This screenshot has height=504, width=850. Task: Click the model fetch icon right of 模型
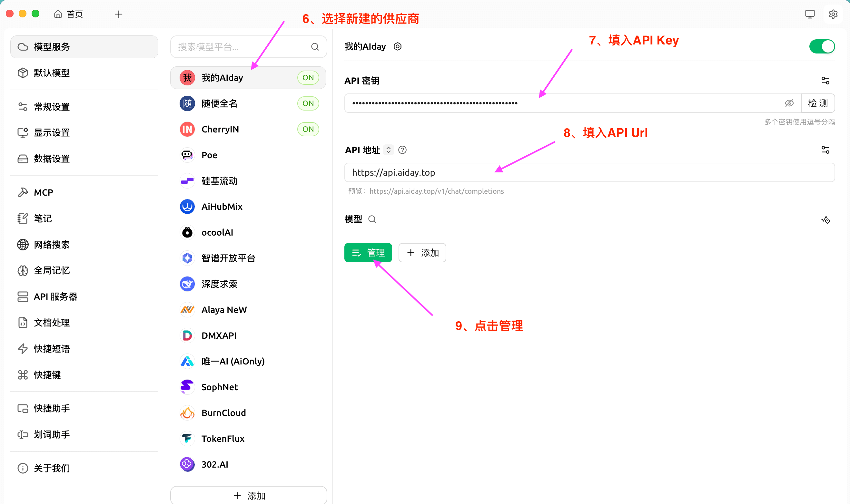[826, 219]
